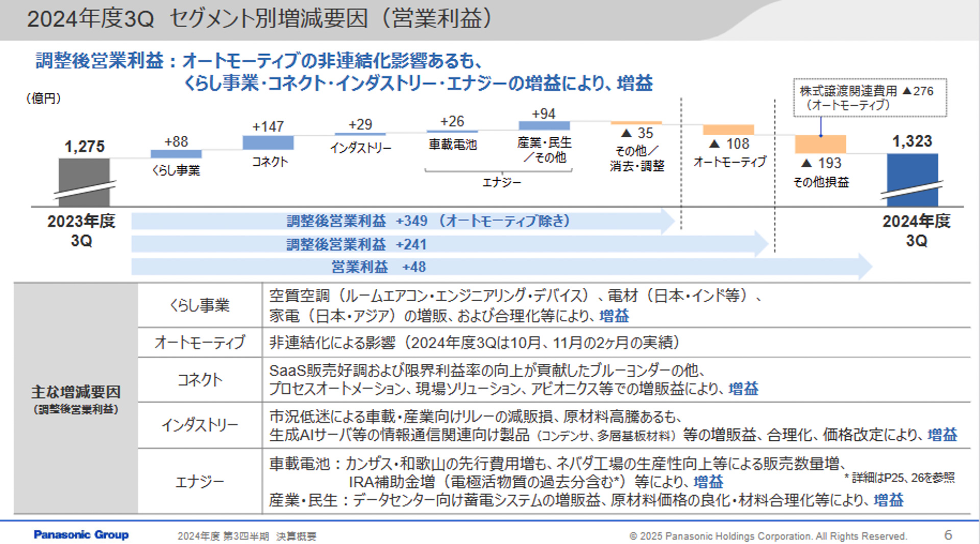The height and width of the screenshot is (544, 980).
Task: Select the 産業・民生/その他 +94 bar
Action: [544, 125]
